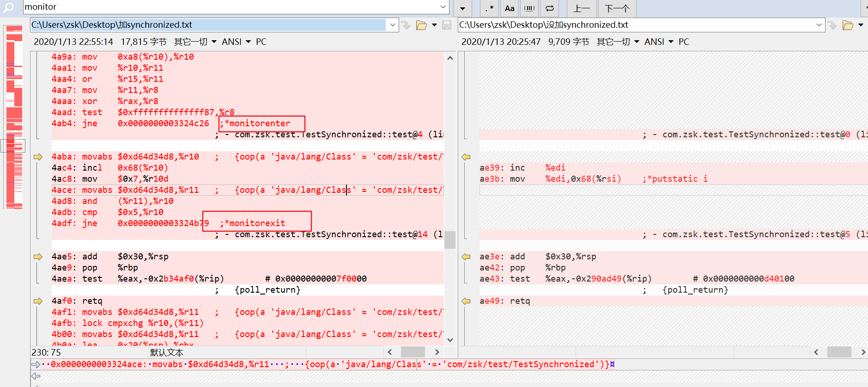868x387 pixels.
Task: Click left pane load-file arrow icon
Action: pos(406,25)
